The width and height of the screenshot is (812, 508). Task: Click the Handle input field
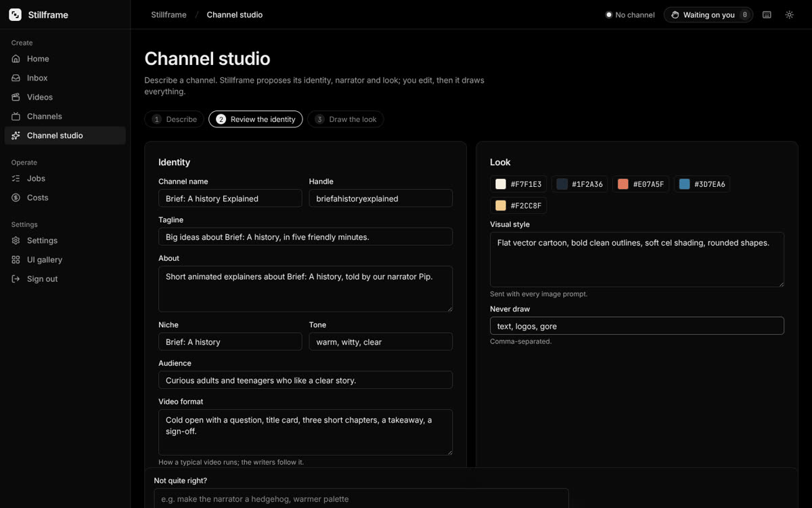tap(381, 198)
